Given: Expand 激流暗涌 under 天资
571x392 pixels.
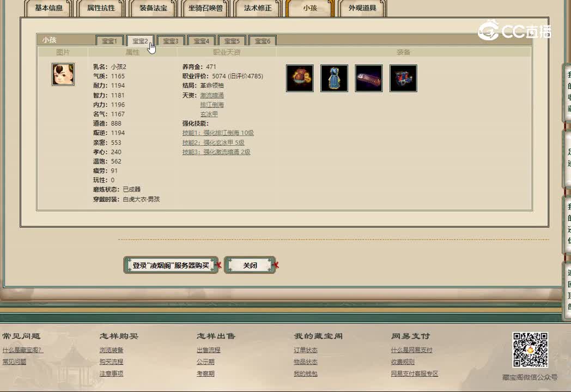Looking at the screenshot, I should 212,95.
